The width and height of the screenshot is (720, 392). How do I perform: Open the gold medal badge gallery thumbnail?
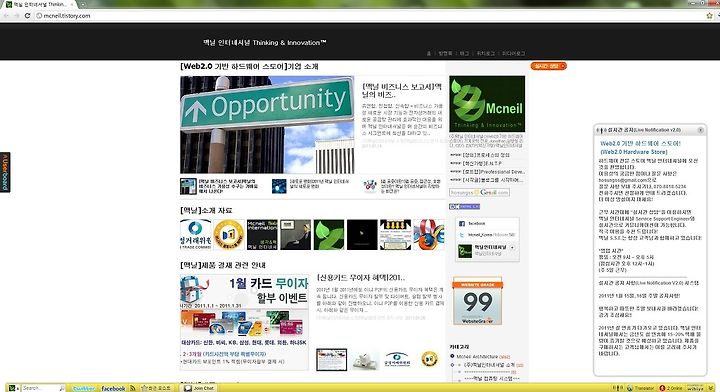229,235
